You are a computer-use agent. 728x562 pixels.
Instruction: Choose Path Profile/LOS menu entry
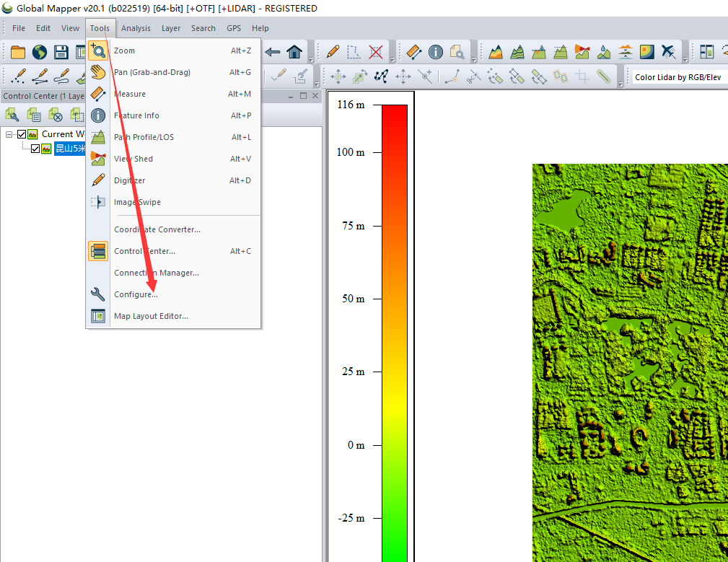click(173, 137)
